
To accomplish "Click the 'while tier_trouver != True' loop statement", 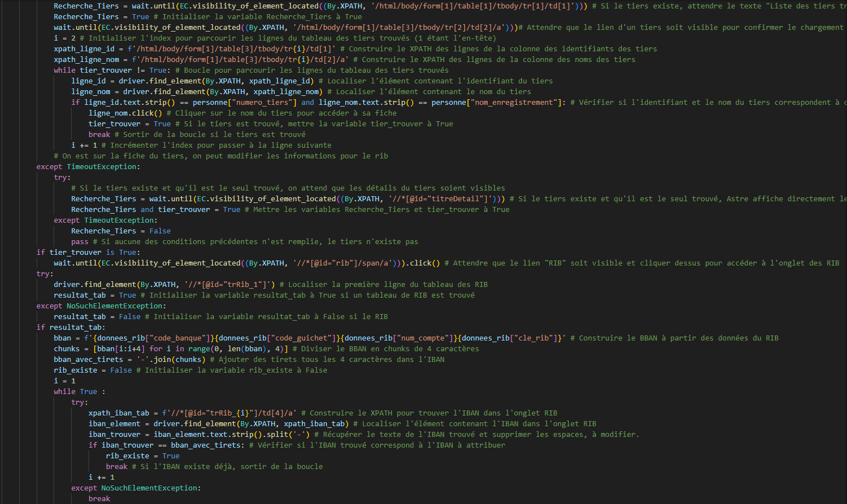I will pos(111,70).
